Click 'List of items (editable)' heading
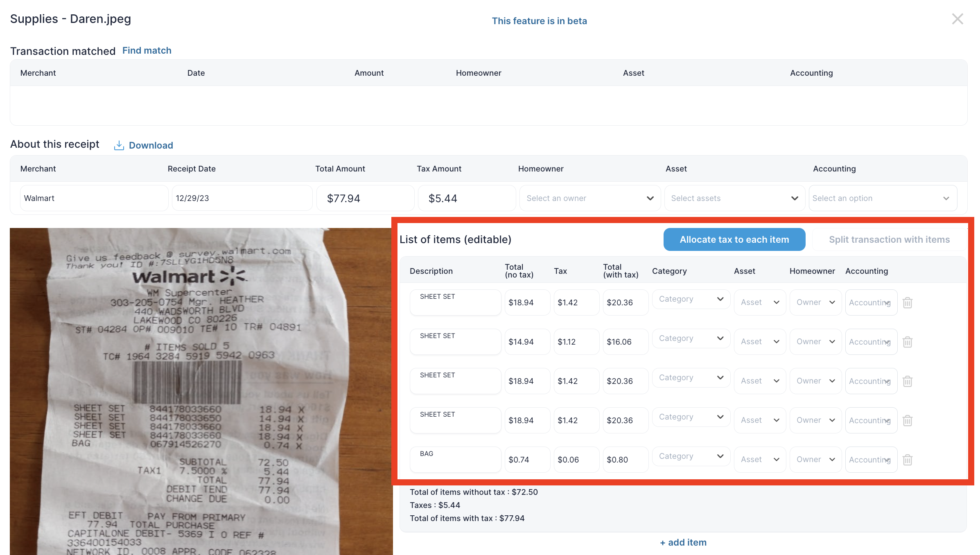Screen dimensions: 980x555 [455, 239]
